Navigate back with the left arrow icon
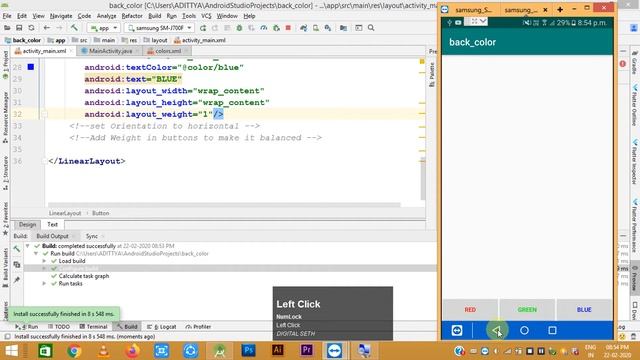 click(47, 28)
